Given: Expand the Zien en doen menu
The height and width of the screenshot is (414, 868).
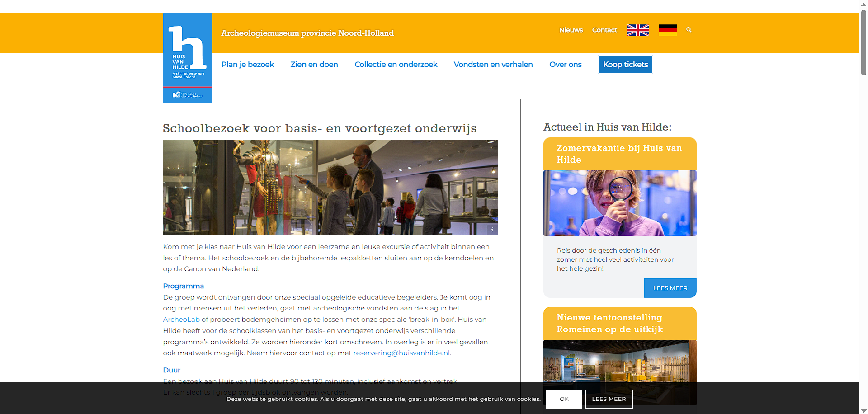Looking at the screenshot, I should (314, 65).
